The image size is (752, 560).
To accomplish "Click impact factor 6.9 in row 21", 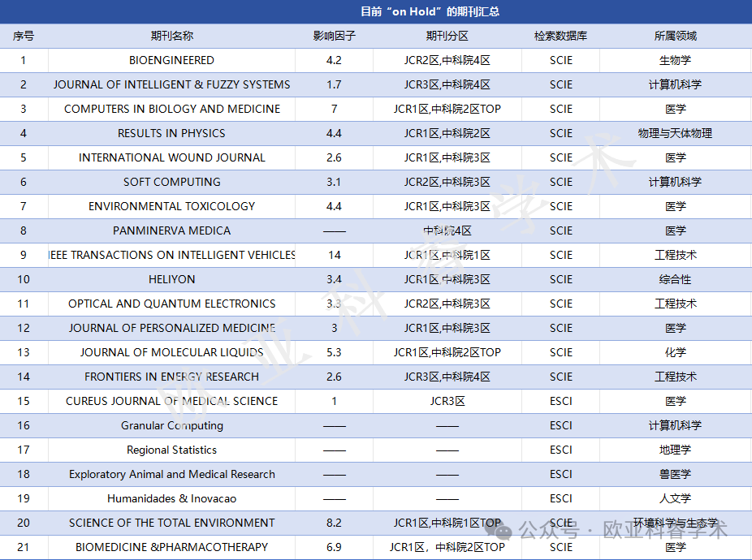I will point(335,548).
